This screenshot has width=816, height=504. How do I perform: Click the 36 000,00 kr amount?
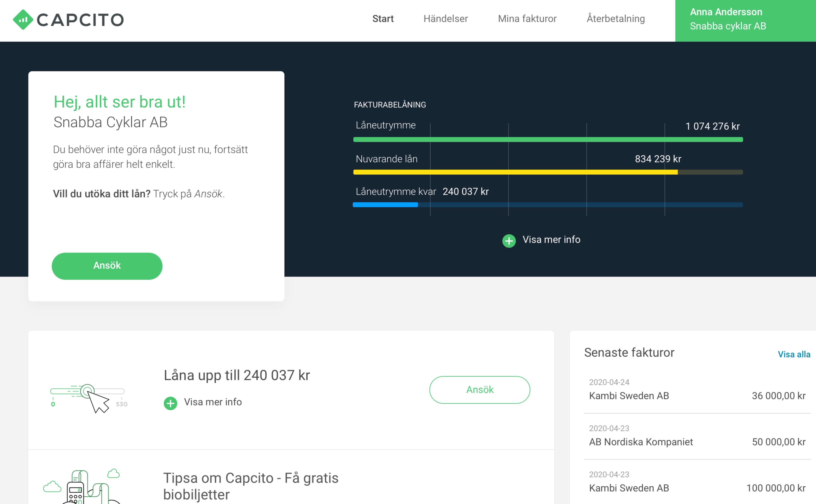(779, 396)
